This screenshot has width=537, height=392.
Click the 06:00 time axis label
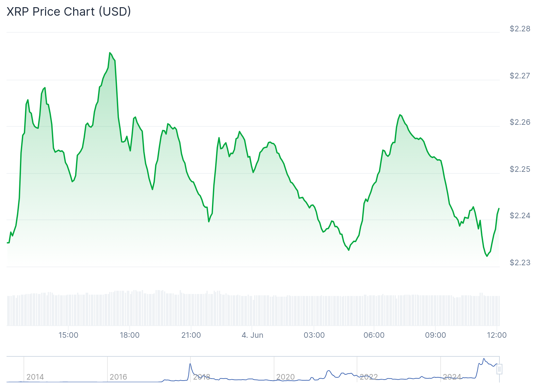(374, 335)
